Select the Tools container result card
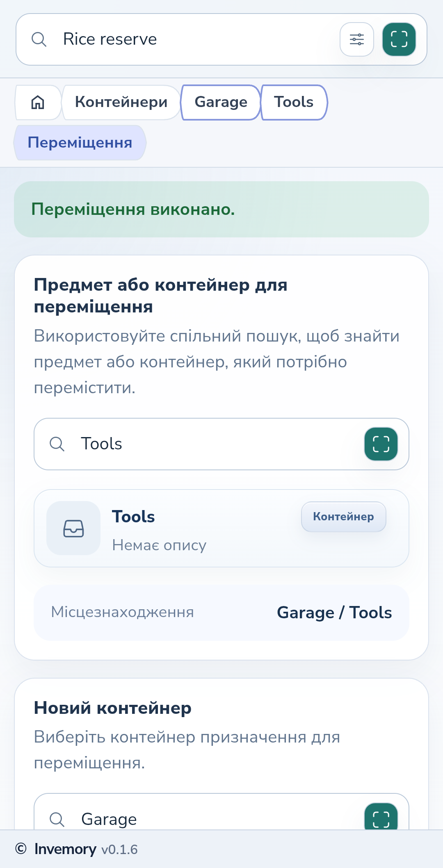 221,529
